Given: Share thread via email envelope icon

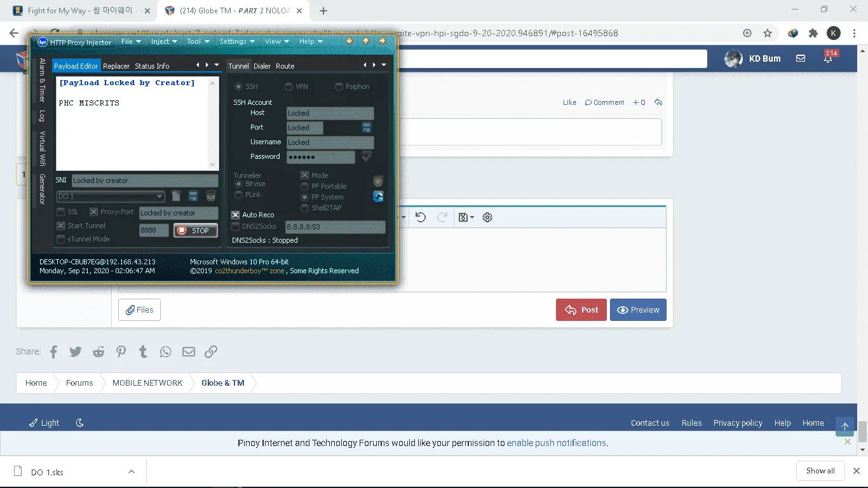Looking at the screenshot, I should [x=189, y=351].
